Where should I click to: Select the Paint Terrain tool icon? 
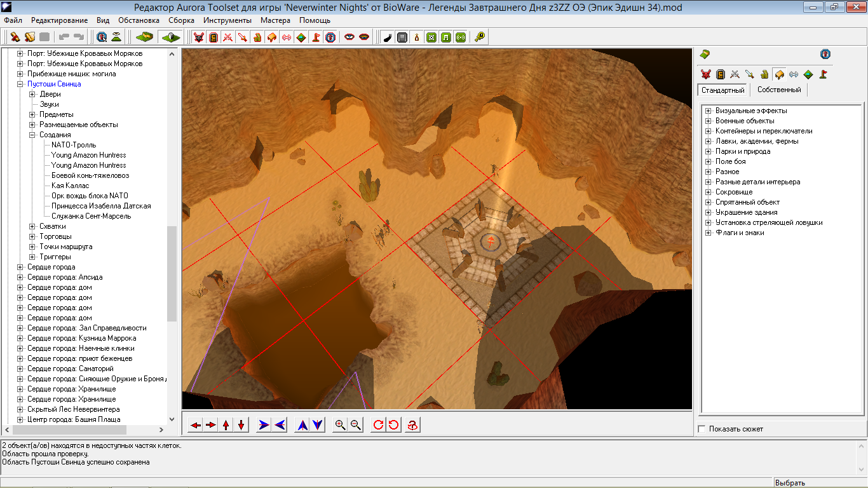pos(144,37)
